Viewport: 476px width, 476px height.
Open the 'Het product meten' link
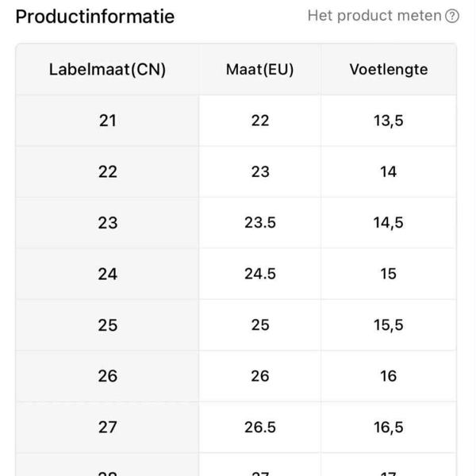[374, 16]
